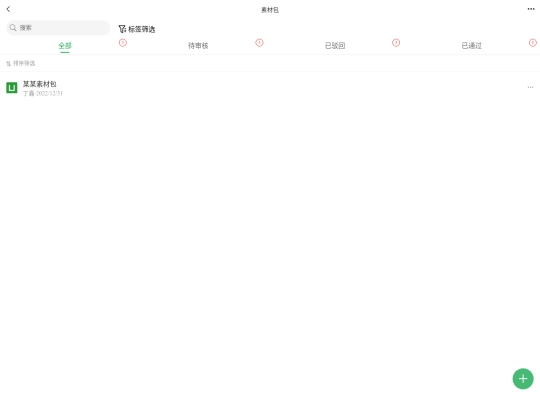Click the red badge next to 待审核

259,43
